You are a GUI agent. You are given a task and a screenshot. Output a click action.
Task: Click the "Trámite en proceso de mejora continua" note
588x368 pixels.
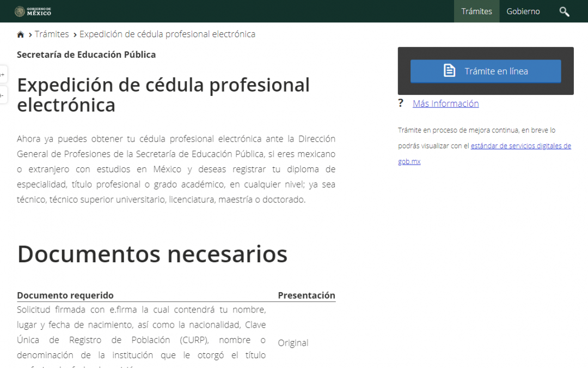484,146
